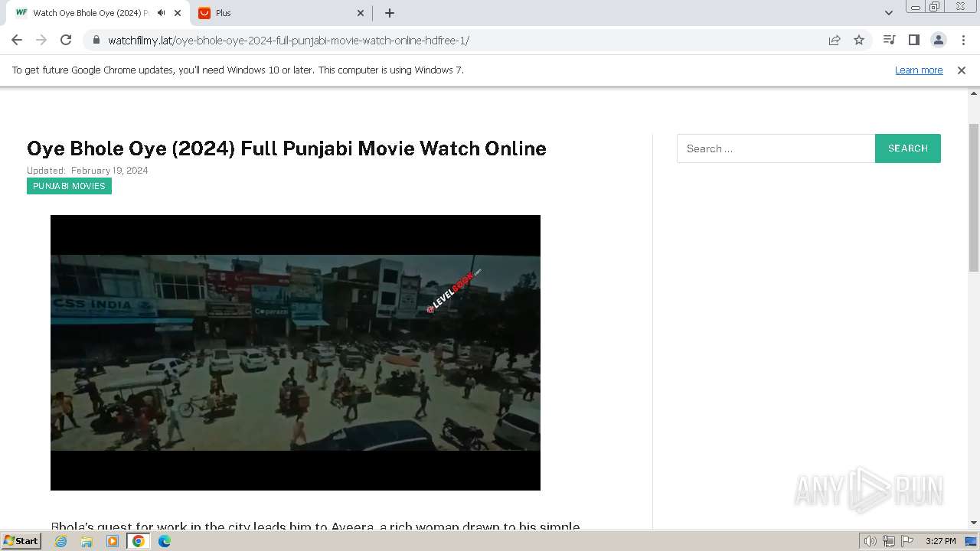Reload the current page
980x551 pixels.
click(x=66, y=40)
